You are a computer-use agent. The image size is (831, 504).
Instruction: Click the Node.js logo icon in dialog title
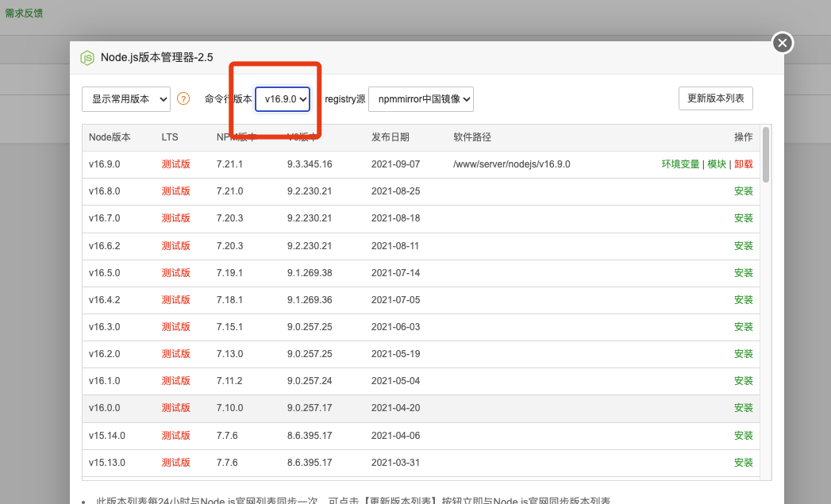coord(87,57)
